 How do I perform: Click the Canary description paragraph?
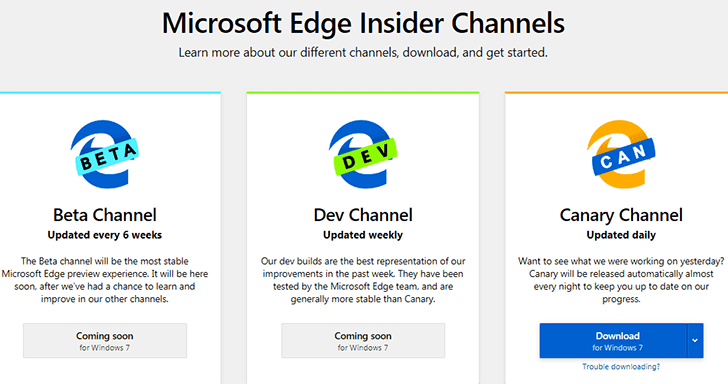[x=621, y=280]
